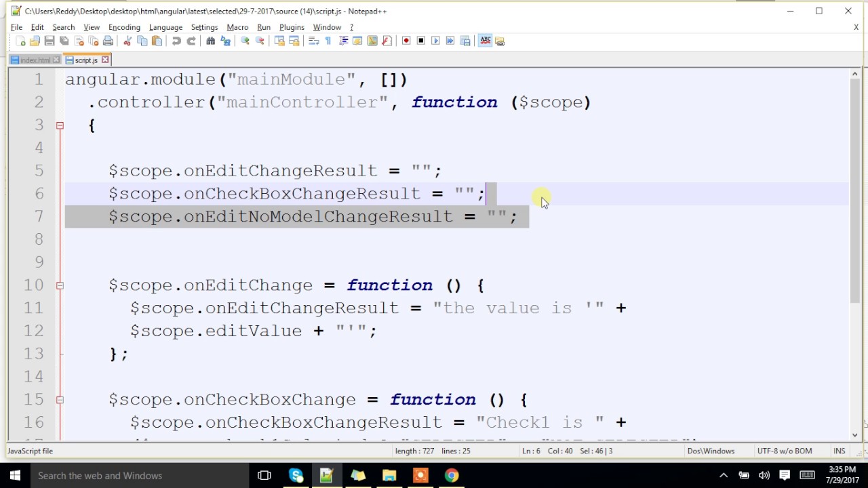Click the Playback macro icon
The image size is (868, 488).
(435, 41)
